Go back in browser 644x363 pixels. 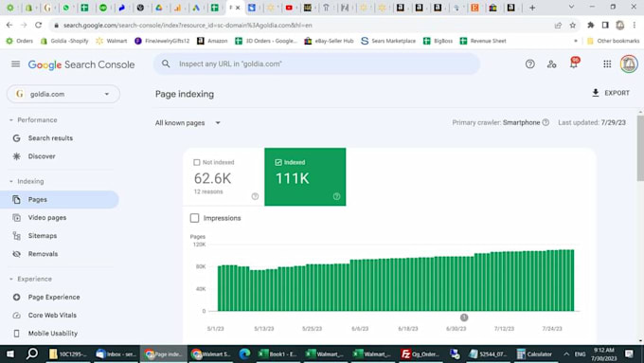9,25
